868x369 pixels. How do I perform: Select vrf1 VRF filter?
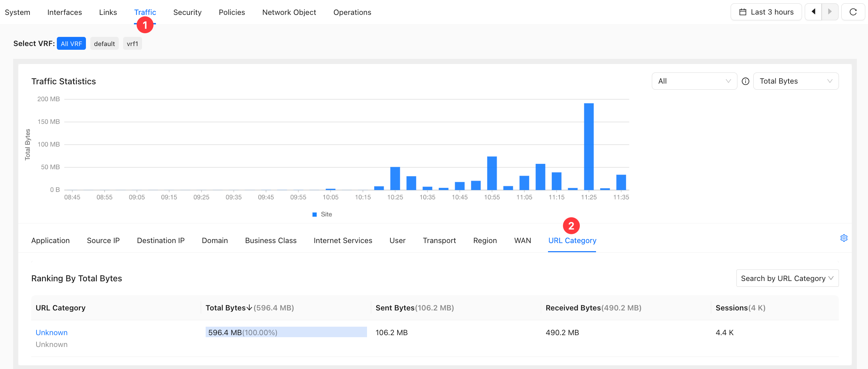[133, 44]
